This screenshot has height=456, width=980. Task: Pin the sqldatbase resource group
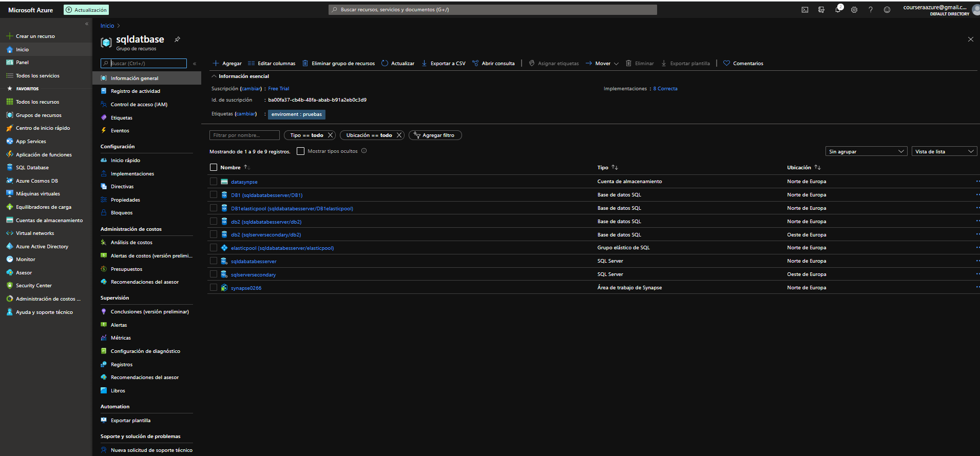click(x=177, y=39)
